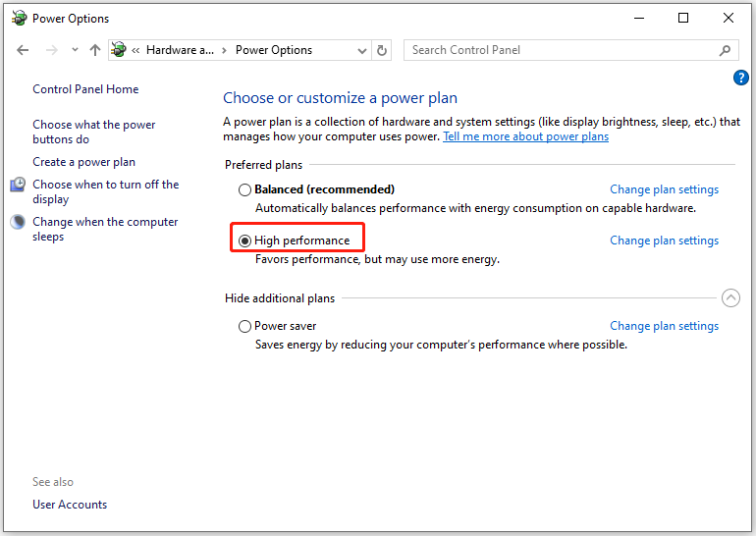Click the display timer icon in sidebar
The height and width of the screenshot is (536, 756).
18,185
